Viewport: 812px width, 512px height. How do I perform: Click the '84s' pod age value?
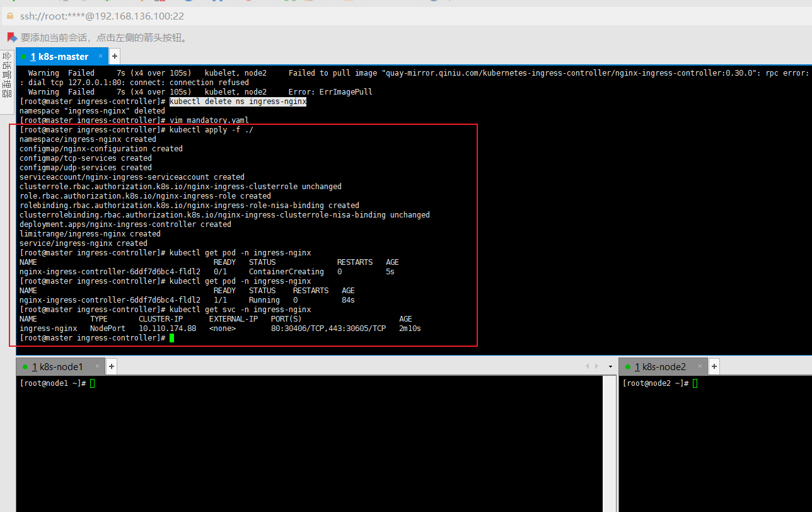click(348, 300)
